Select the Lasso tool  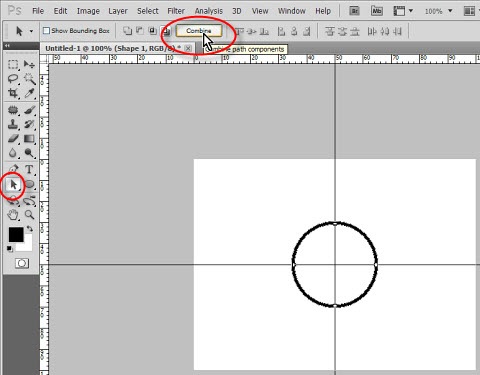pyautogui.click(x=13, y=79)
